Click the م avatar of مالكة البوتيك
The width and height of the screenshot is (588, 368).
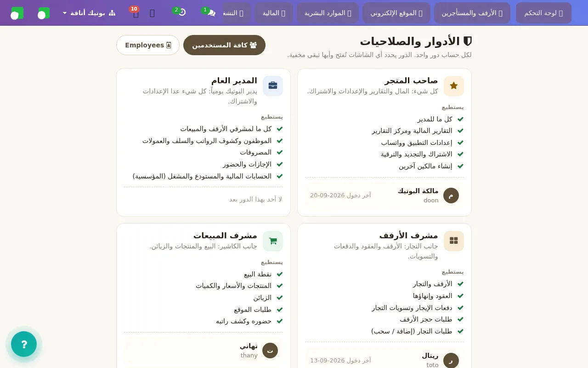tap(451, 195)
